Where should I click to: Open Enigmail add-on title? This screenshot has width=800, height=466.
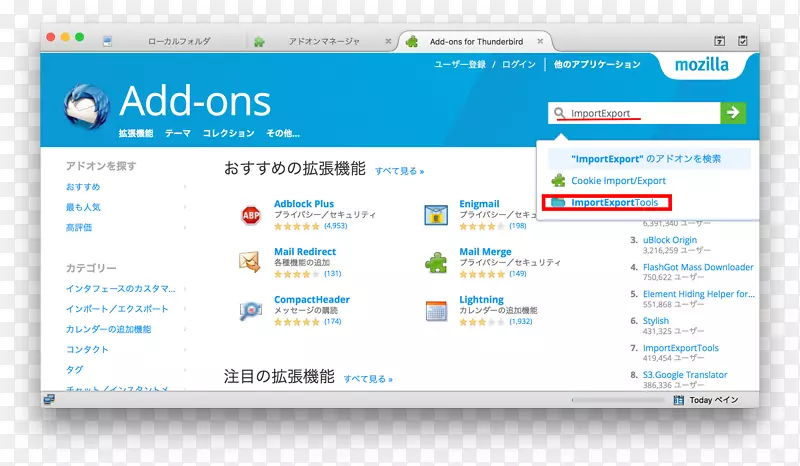tap(479, 204)
